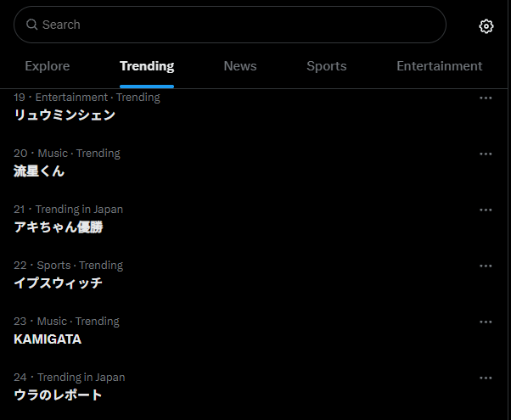This screenshot has height=420, width=511.
Task: Open trending topic 流星くん
Action: (39, 171)
